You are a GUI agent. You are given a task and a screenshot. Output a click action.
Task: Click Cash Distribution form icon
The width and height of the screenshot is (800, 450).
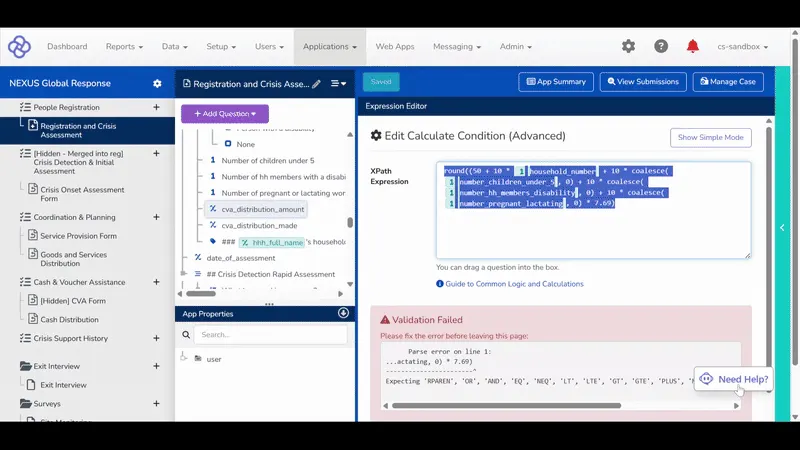[x=33, y=319]
